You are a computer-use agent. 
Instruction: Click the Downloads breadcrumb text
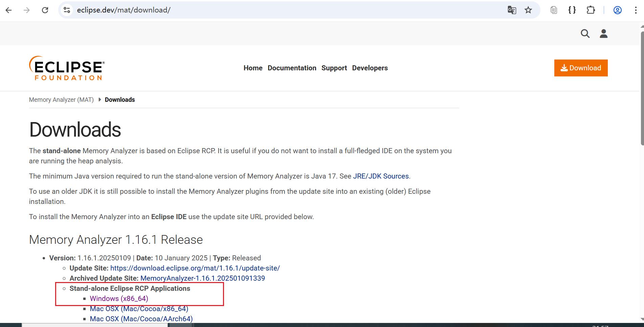(x=120, y=100)
